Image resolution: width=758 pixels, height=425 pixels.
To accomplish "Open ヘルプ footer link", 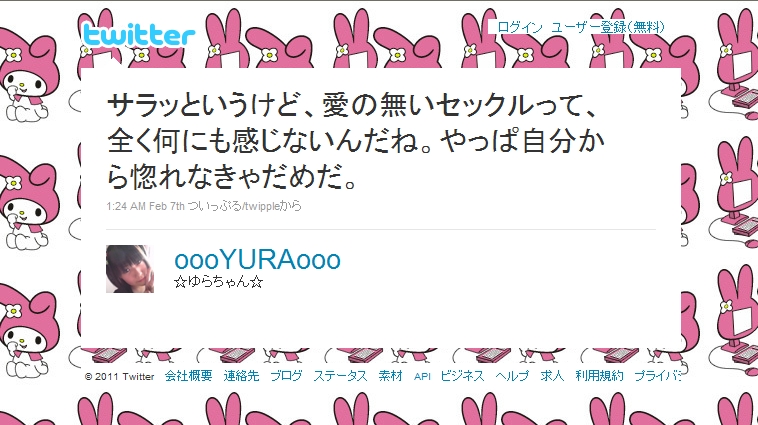I will [x=512, y=376].
